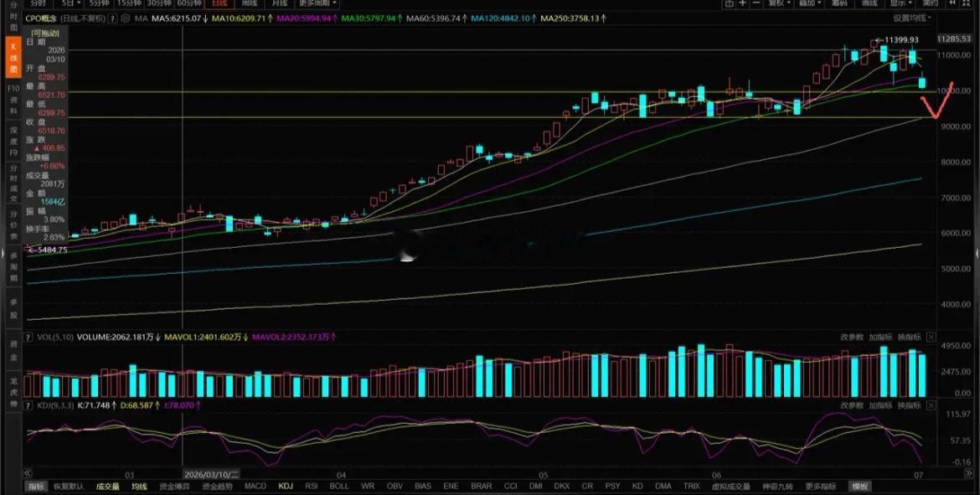Image resolution: width=980 pixels, height=495 pixels.
Task: Switch to the 15分钟 period tab
Action: pos(131,3)
